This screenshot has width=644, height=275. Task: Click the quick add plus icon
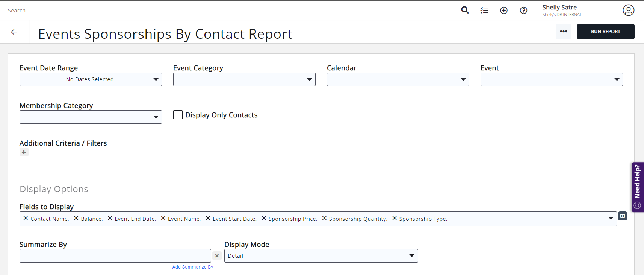[x=504, y=11]
